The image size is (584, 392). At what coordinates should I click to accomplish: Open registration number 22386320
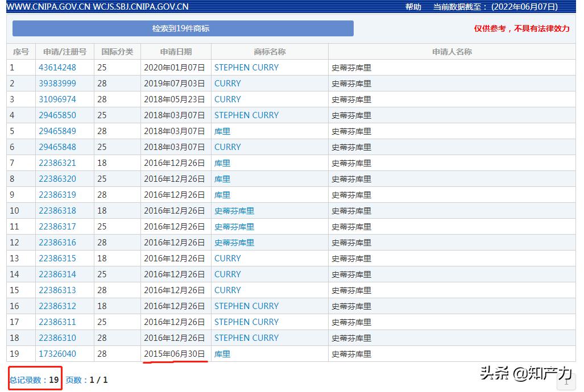pos(57,179)
